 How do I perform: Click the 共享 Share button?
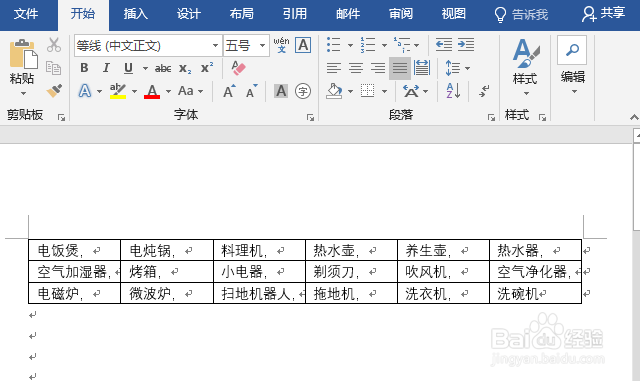[603, 14]
